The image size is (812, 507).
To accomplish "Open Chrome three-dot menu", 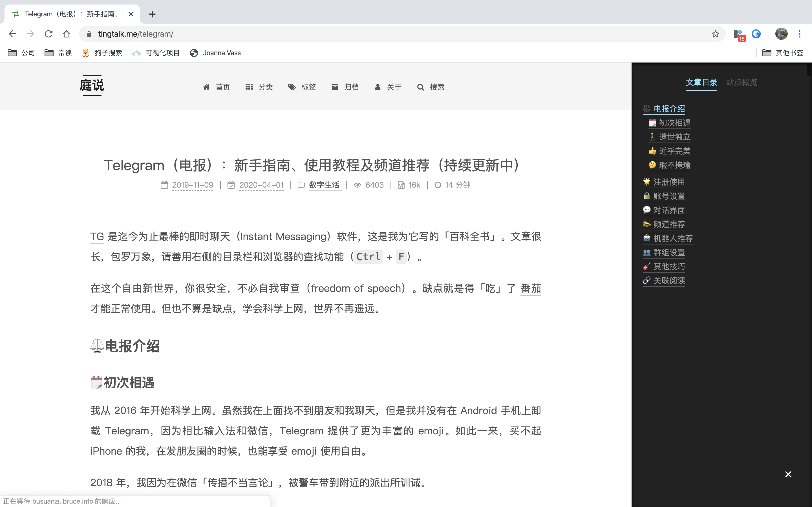I will point(800,34).
